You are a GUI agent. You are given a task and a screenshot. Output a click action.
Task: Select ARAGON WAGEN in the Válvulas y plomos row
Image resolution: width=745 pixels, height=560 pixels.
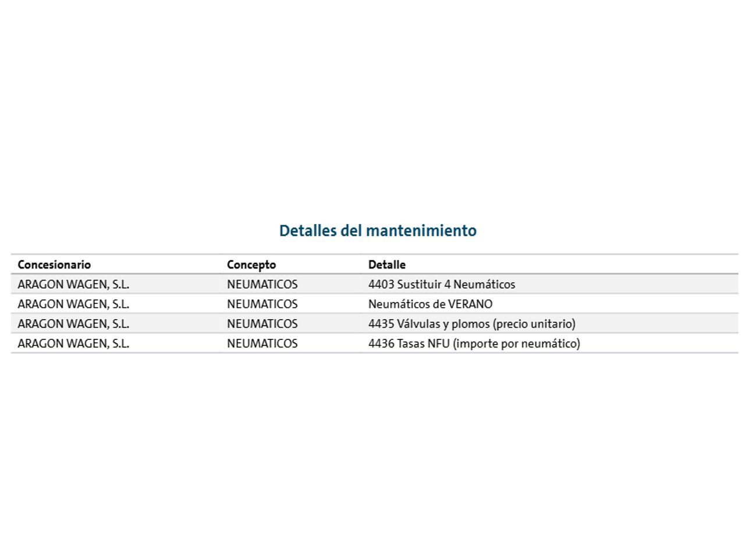pos(73,324)
